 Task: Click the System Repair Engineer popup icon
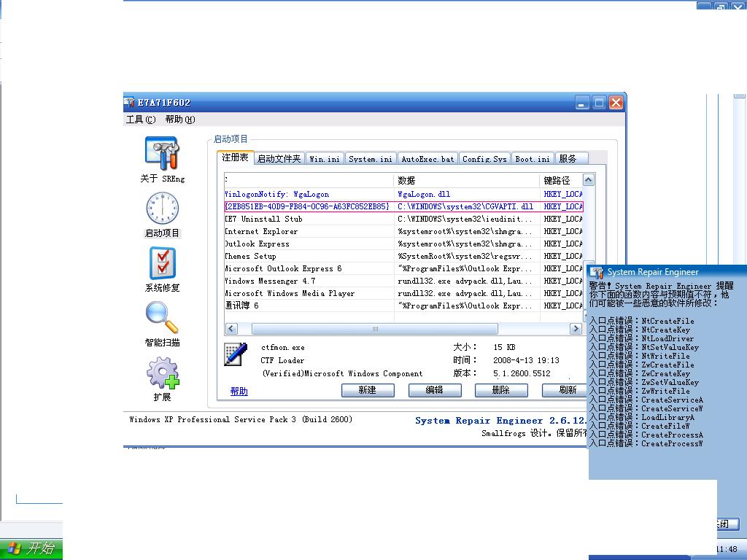[597, 273]
